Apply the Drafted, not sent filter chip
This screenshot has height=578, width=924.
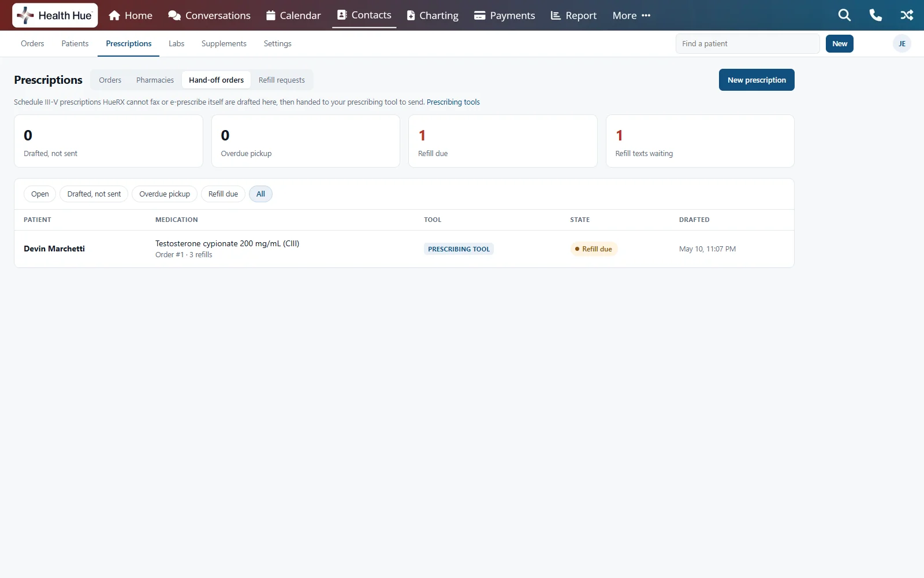pyautogui.click(x=94, y=194)
